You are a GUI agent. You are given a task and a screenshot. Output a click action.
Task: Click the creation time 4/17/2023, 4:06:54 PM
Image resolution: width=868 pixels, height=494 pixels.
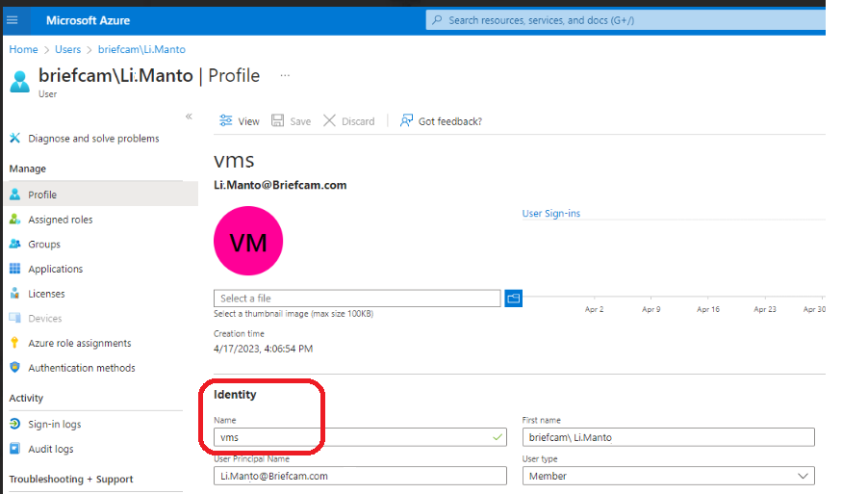263,349
